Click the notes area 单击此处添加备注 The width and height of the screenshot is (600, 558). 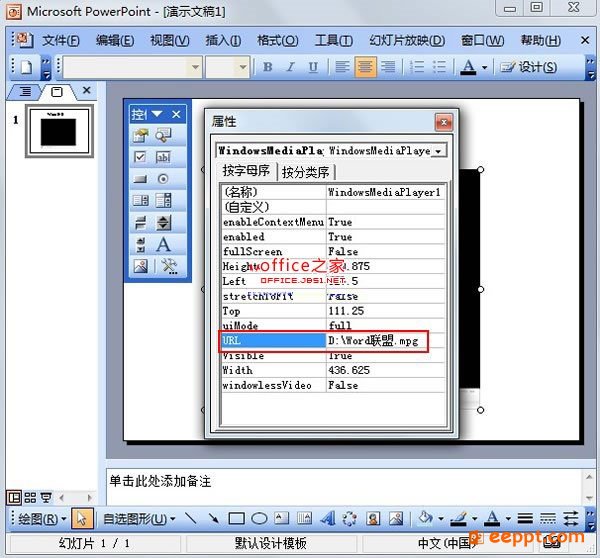click(160, 481)
